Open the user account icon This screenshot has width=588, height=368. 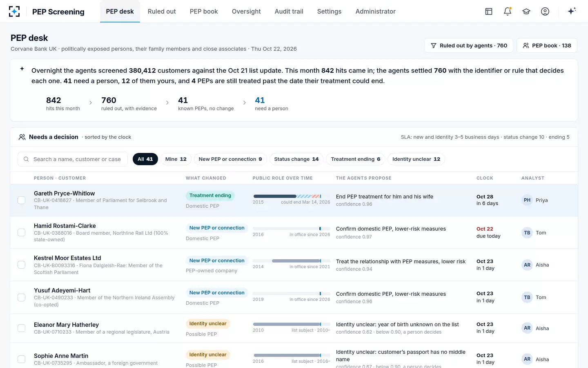545,11
